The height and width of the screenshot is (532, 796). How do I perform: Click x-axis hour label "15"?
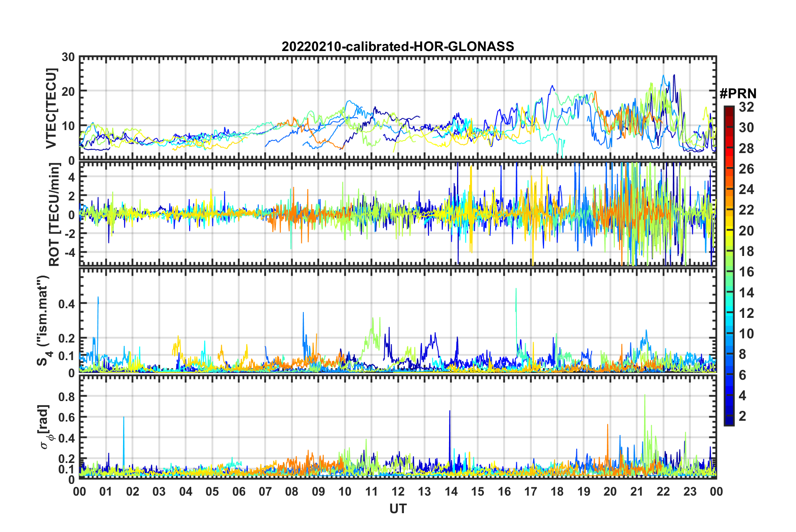(478, 491)
